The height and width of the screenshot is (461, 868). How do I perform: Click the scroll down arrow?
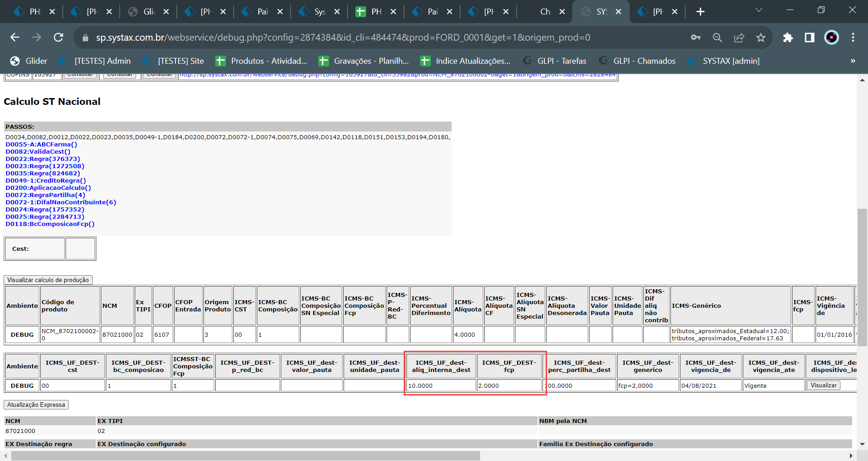coord(862,444)
